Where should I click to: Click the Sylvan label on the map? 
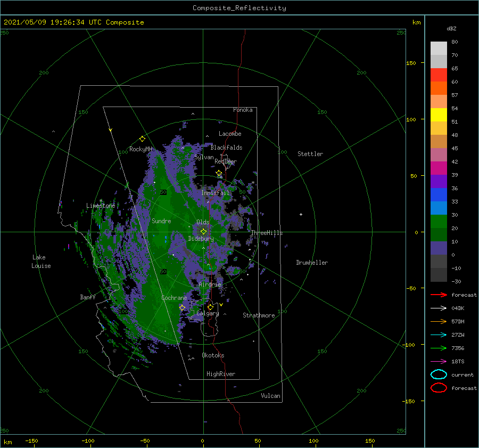pos(204,157)
